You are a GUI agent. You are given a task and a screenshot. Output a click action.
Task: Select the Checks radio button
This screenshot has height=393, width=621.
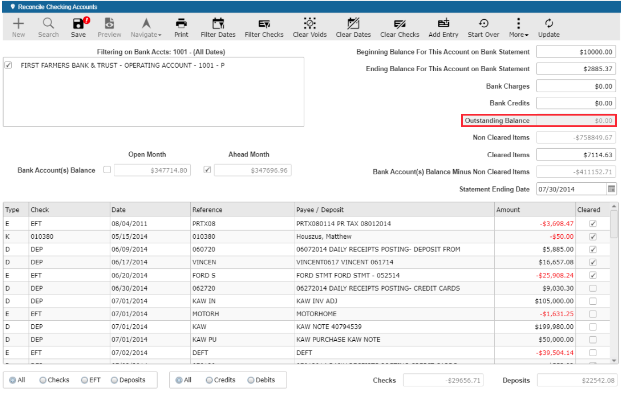click(x=43, y=380)
